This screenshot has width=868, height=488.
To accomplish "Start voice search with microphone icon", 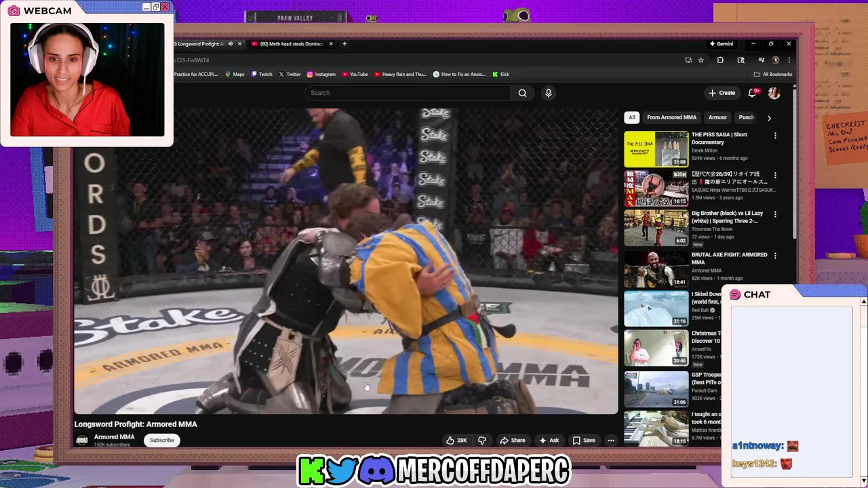I will click(549, 93).
